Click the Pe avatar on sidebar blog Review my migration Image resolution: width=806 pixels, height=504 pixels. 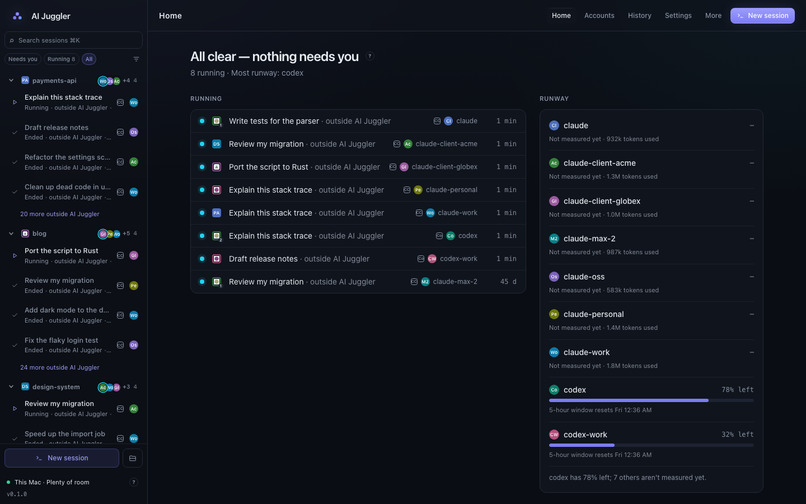coord(134,285)
